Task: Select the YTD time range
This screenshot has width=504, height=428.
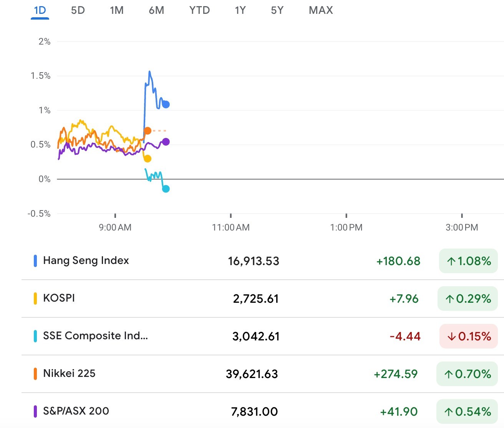Action: (x=199, y=10)
